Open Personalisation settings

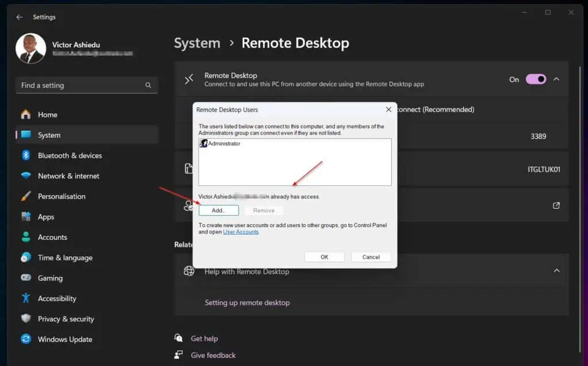87,196
